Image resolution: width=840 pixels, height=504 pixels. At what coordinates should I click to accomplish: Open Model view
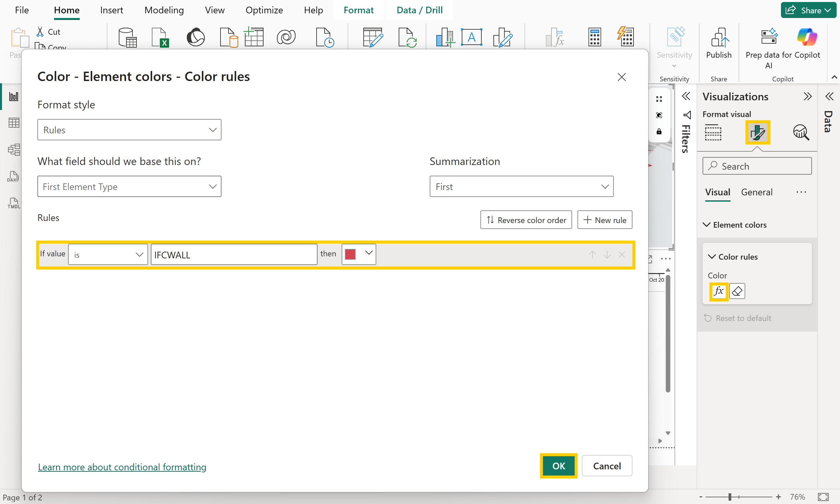click(x=14, y=149)
